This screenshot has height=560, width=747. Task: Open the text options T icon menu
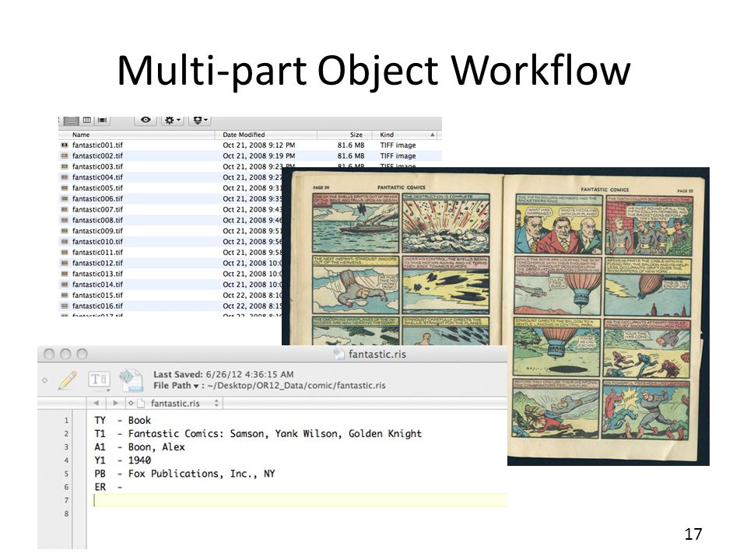[99, 380]
